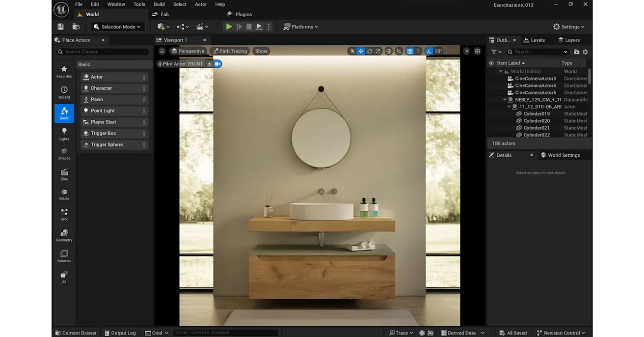Screen dimensions: 644x337
Task: Open the Geometry category in Place Actors
Action: coord(64,235)
